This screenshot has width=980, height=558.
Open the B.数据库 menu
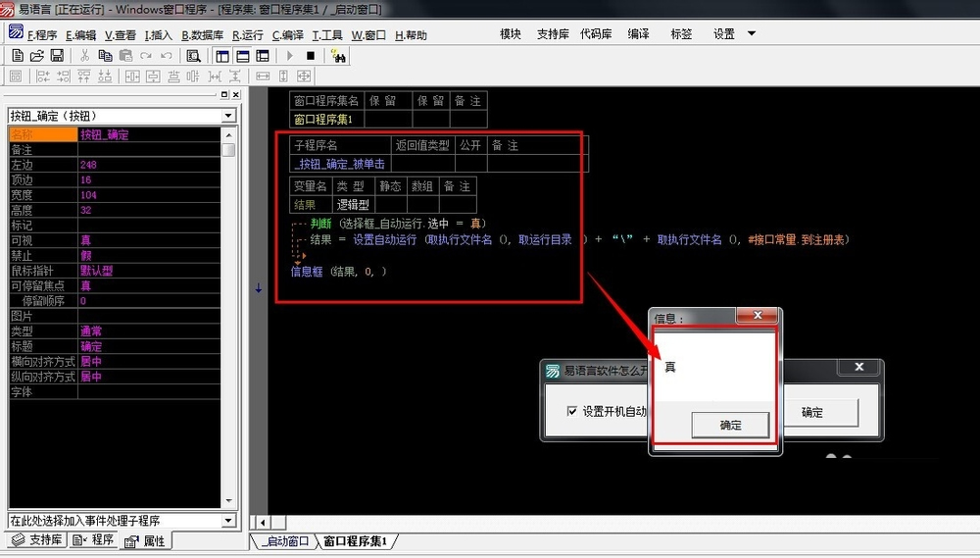tap(202, 35)
